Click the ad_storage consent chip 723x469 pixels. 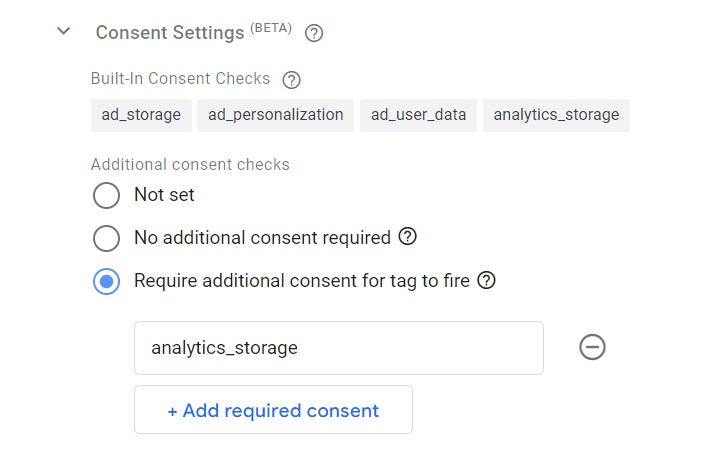[x=141, y=115]
